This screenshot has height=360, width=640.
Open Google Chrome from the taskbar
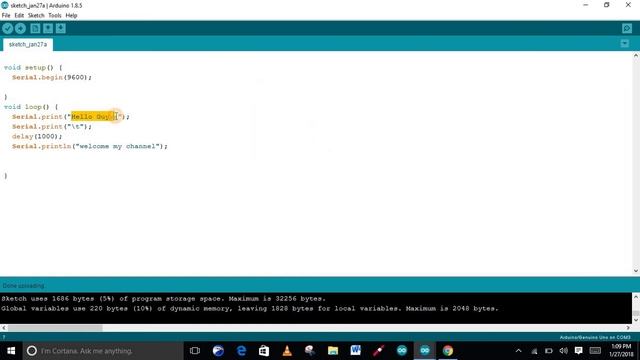[x=448, y=351]
